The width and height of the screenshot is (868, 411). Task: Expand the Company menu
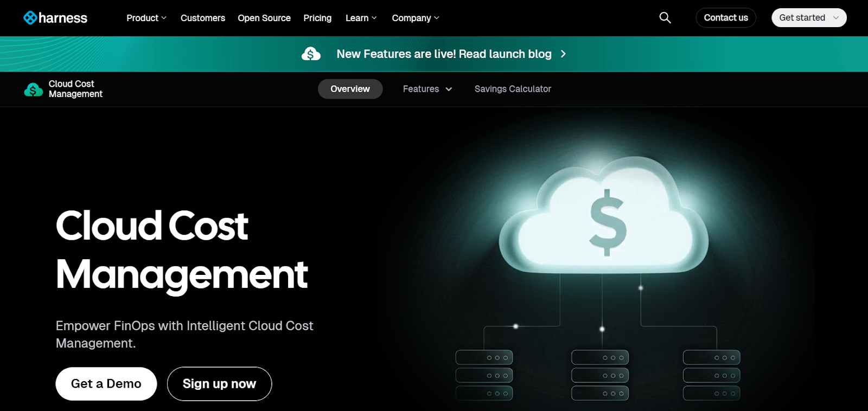click(416, 18)
